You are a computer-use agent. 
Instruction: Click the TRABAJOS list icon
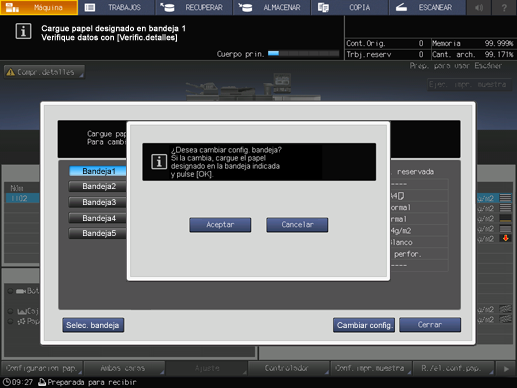tap(90, 7)
